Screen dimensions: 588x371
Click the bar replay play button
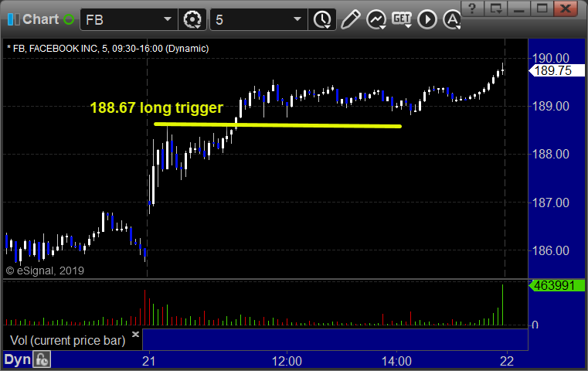tap(427, 19)
